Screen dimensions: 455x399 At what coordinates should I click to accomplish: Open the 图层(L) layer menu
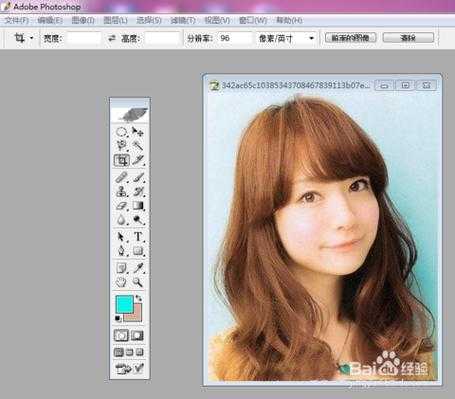pyautogui.click(x=115, y=21)
